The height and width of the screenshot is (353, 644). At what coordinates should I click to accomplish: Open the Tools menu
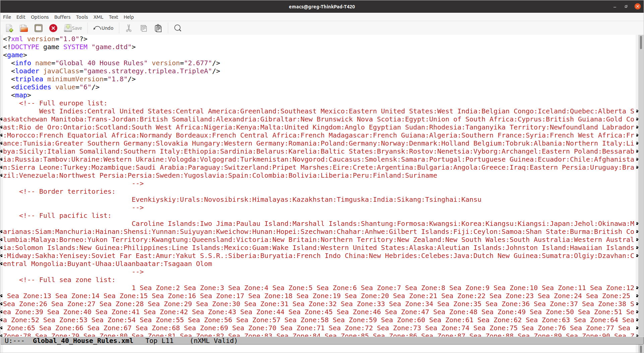[x=82, y=17]
